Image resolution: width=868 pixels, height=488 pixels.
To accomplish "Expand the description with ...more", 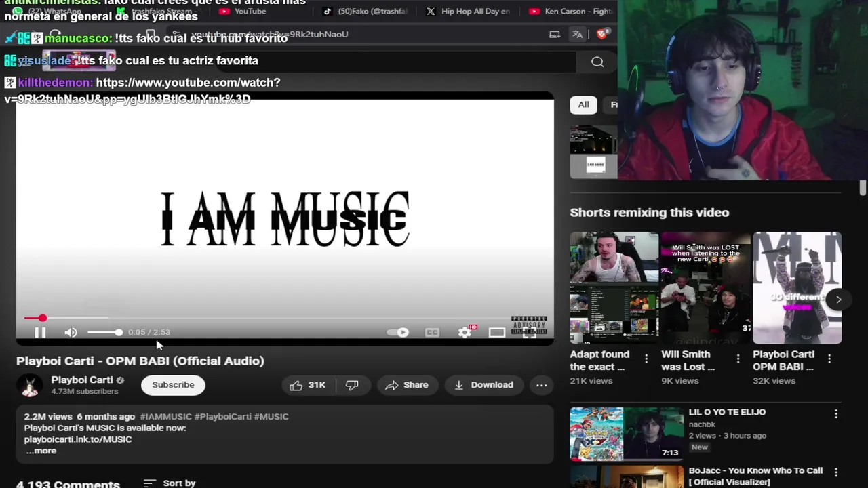I will pos(41,451).
